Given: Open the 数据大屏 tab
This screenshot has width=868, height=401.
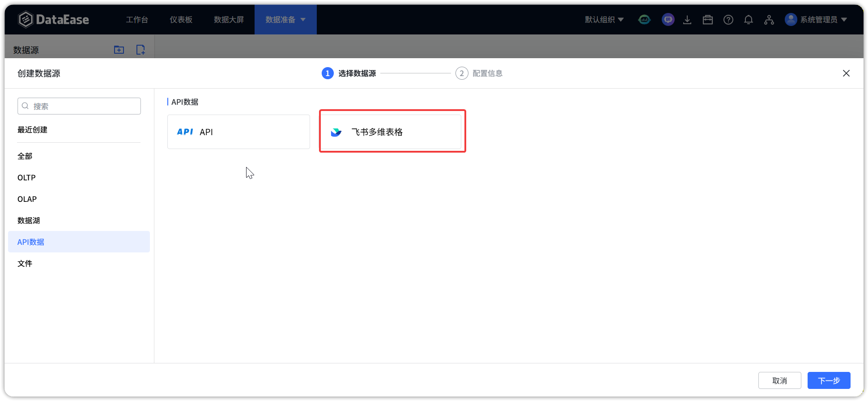Looking at the screenshot, I should (x=229, y=20).
